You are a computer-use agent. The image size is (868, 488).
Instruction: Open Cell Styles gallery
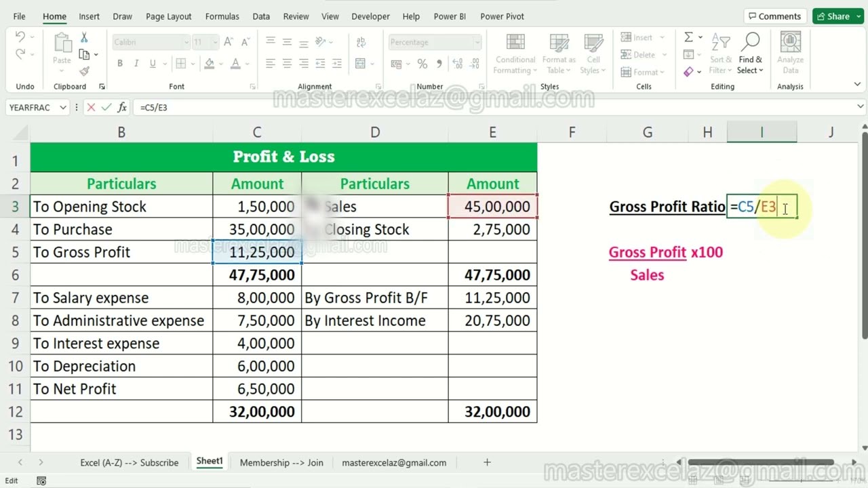(593, 54)
